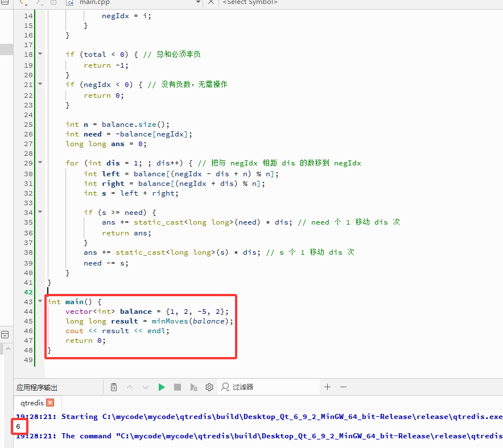Click the C++ file icon beside main.cpp

(69, 3)
